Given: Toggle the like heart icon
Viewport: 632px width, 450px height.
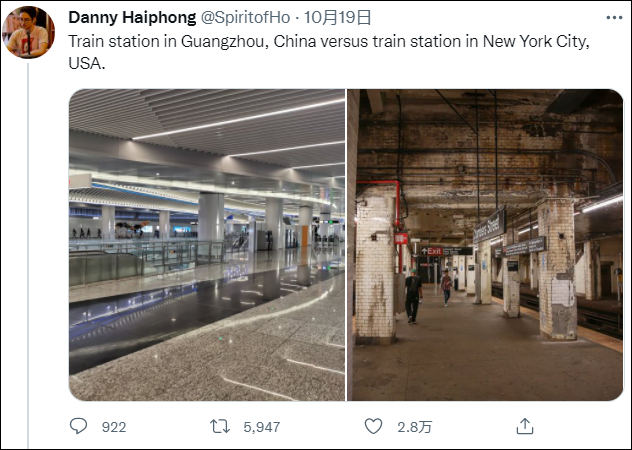Looking at the screenshot, I should pyautogui.click(x=373, y=426).
